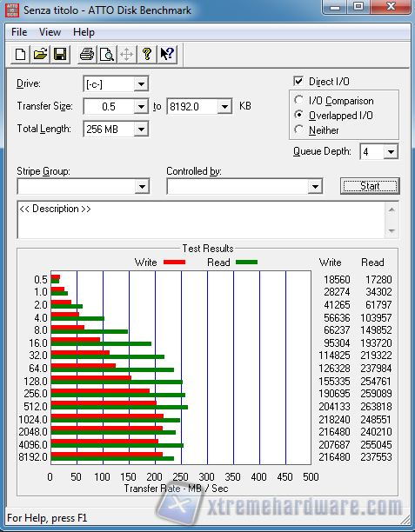415x532 pixels.
Task: Open the File menu
Action: coord(19,32)
